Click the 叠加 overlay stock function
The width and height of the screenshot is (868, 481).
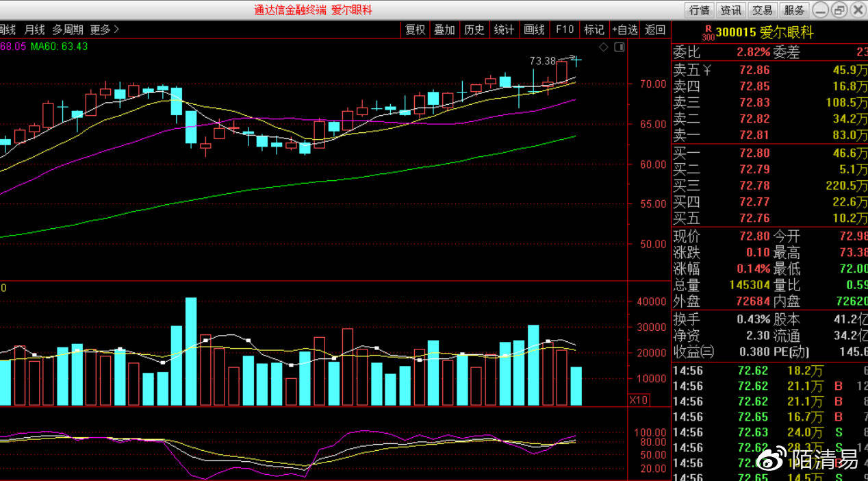click(x=444, y=29)
